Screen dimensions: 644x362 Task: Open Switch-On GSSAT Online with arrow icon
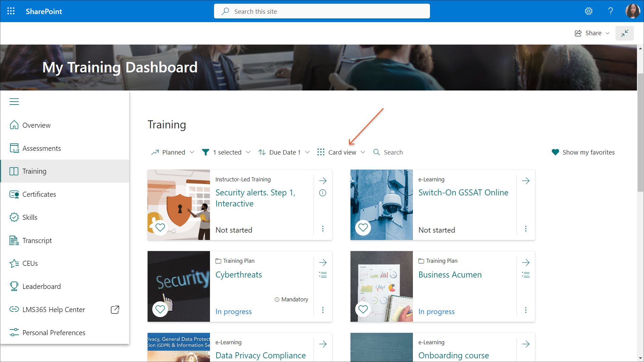pos(526,181)
